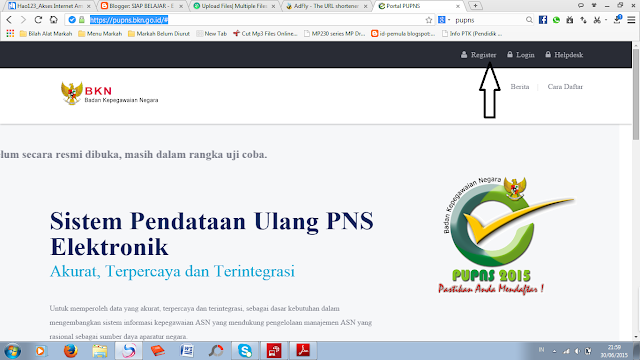
Task: Click the search magnifier icon
Action: [529, 20]
